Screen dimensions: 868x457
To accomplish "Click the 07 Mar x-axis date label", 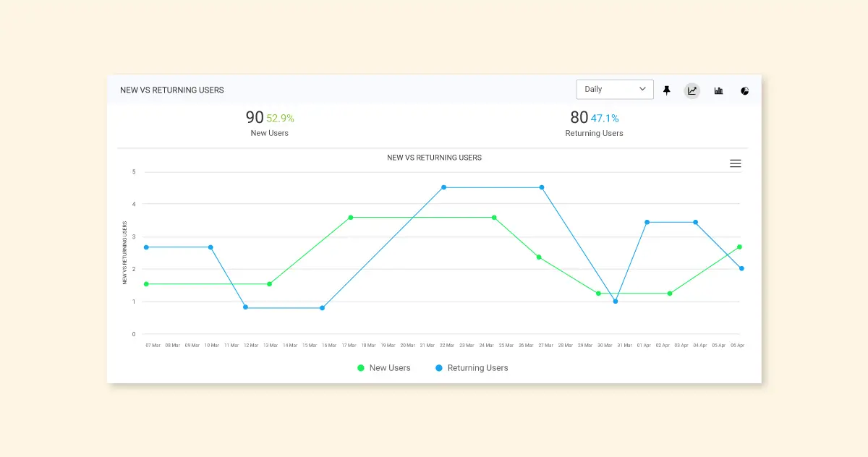I will [153, 346].
